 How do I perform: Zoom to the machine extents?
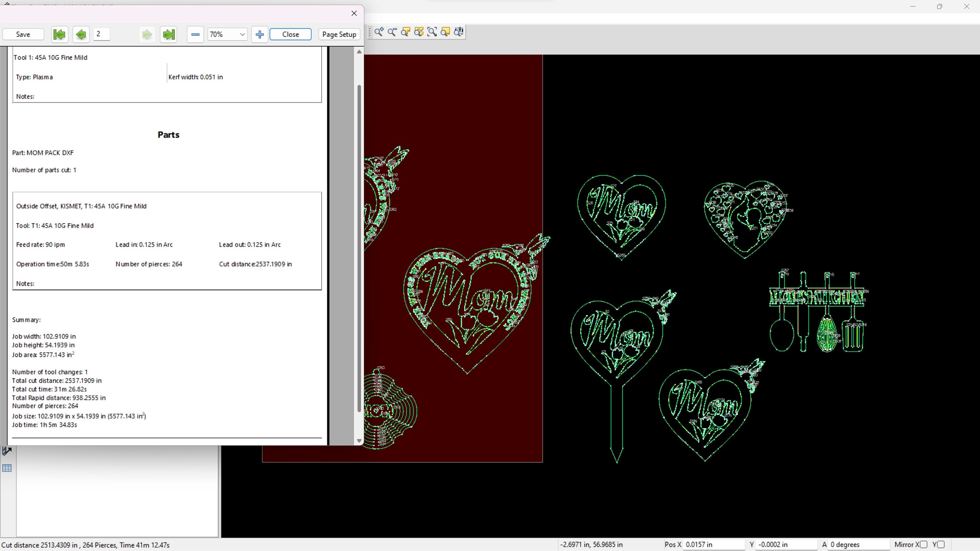(458, 32)
